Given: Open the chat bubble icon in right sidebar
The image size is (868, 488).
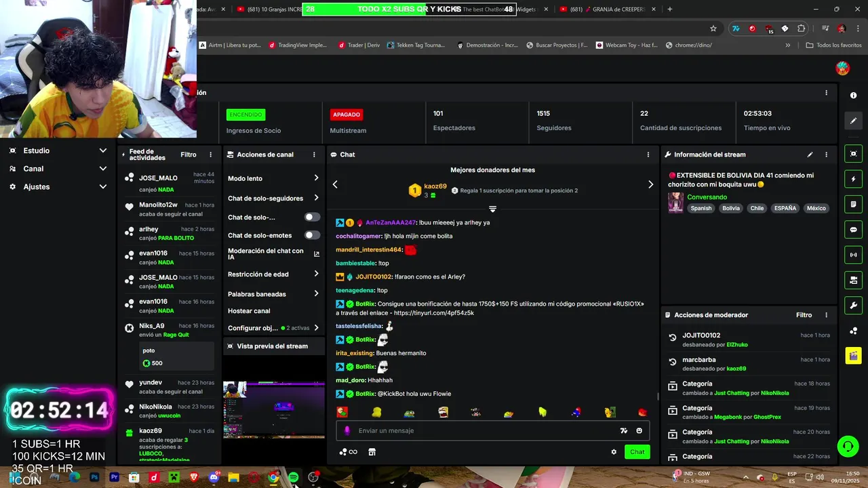Looking at the screenshot, I should (853, 230).
